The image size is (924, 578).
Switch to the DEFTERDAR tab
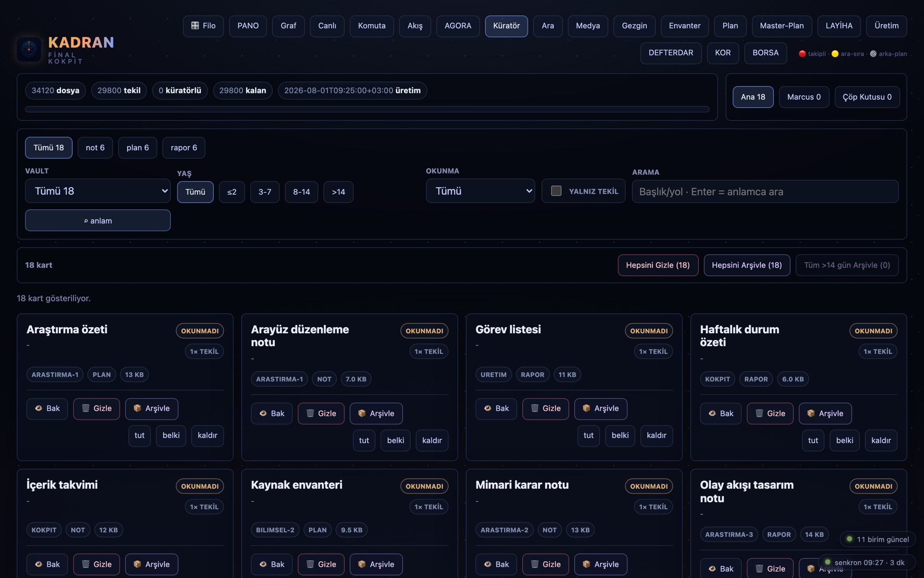(671, 53)
